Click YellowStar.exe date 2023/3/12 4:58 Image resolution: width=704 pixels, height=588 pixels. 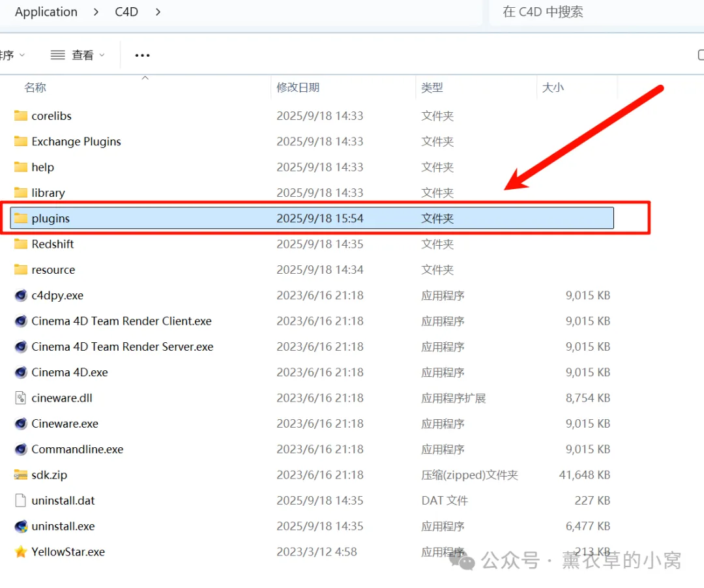pos(317,551)
